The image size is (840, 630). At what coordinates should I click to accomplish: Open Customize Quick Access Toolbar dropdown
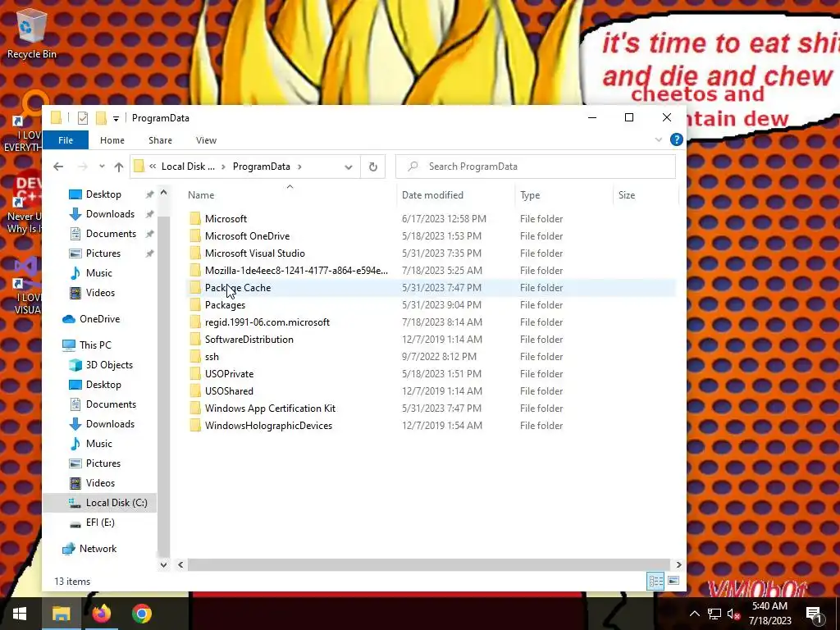[x=116, y=118]
